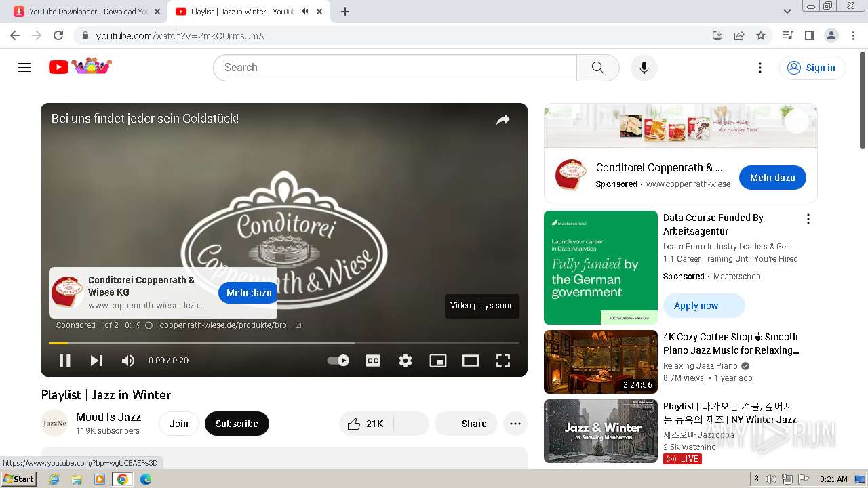Viewport: 868px width, 488px height.
Task: Go back to previous page
Action: (x=15, y=35)
